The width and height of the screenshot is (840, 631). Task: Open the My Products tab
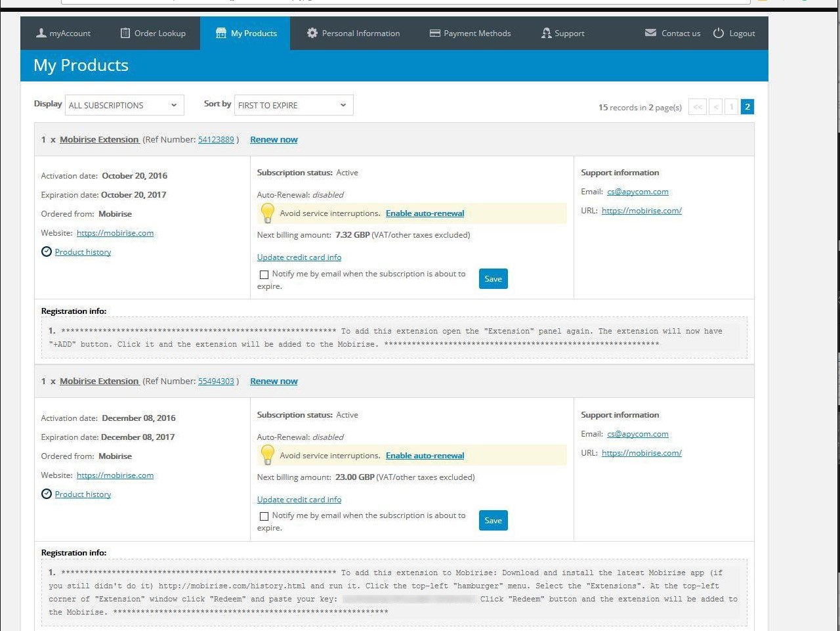[246, 33]
